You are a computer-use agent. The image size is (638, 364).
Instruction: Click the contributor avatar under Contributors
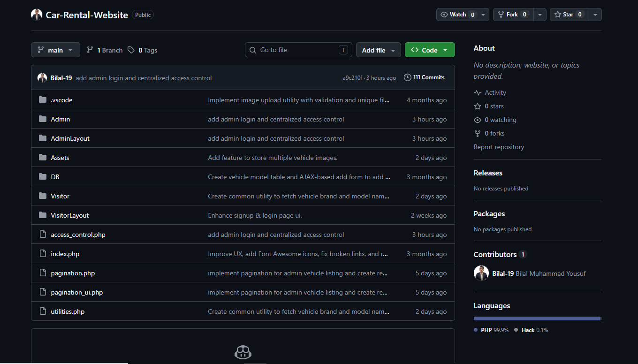coord(481,273)
